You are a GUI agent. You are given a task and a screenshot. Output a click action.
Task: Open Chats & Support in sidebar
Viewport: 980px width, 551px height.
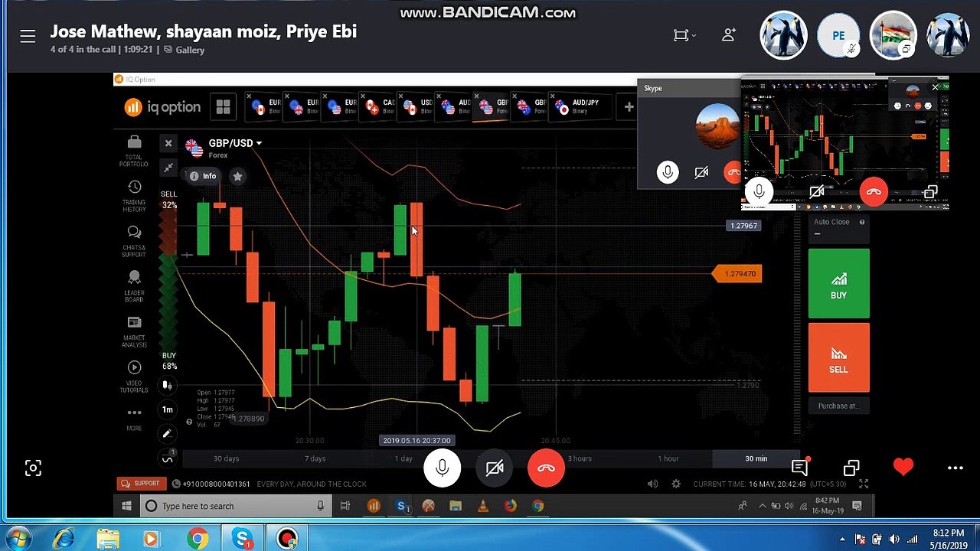pyautogui.click(x=134, y=241)
